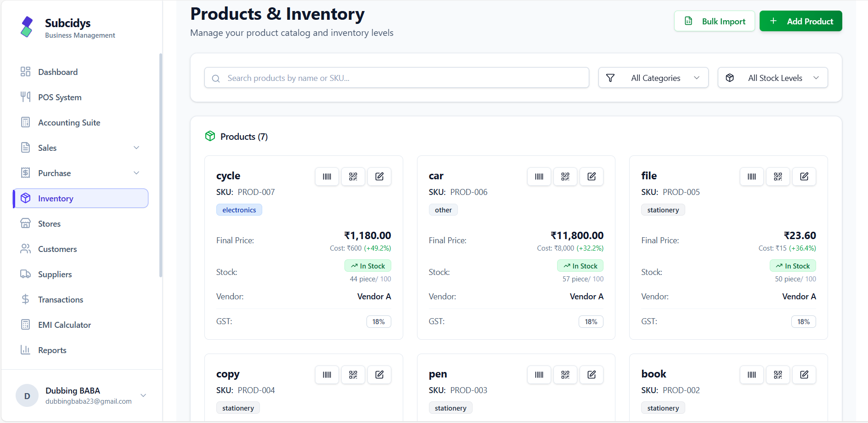Open QR code for book product

coord(778,375)
